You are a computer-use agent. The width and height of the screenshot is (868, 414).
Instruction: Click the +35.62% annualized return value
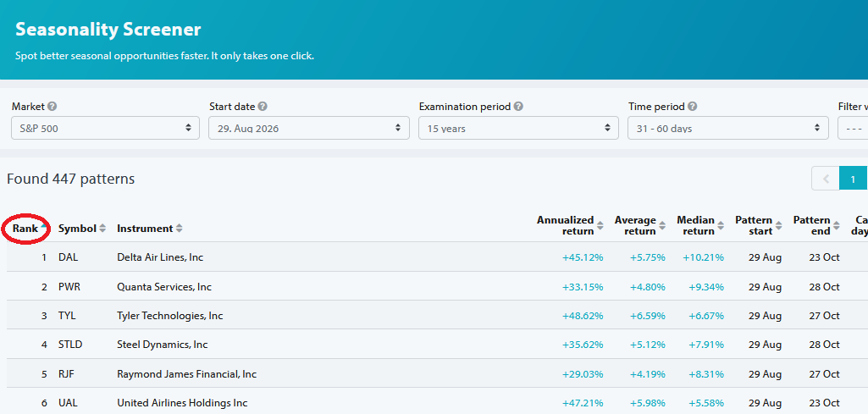[x=583, y=345]
